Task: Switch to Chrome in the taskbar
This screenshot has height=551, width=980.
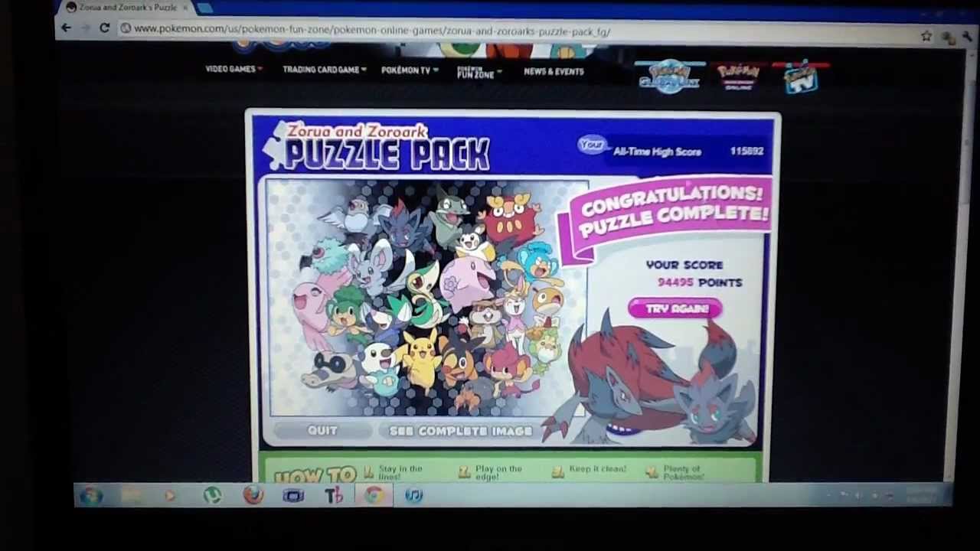Action: [374, 496]
